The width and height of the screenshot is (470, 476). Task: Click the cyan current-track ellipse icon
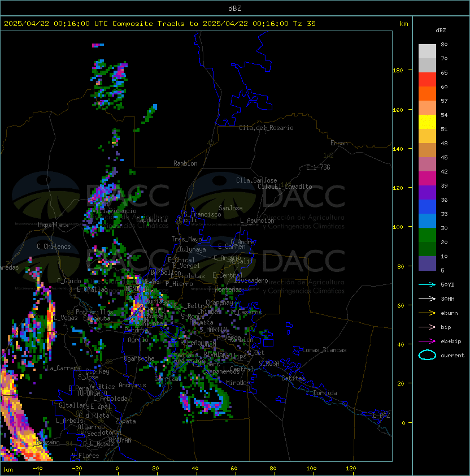(x=427, y=355)
